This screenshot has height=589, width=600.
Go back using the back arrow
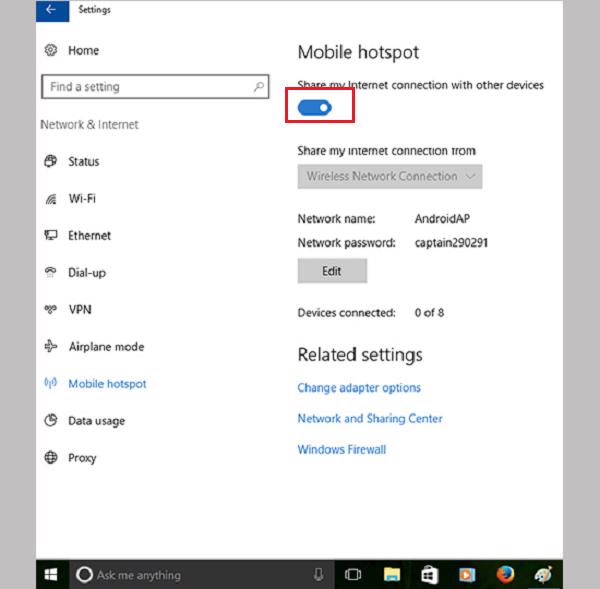pos(50,10)
